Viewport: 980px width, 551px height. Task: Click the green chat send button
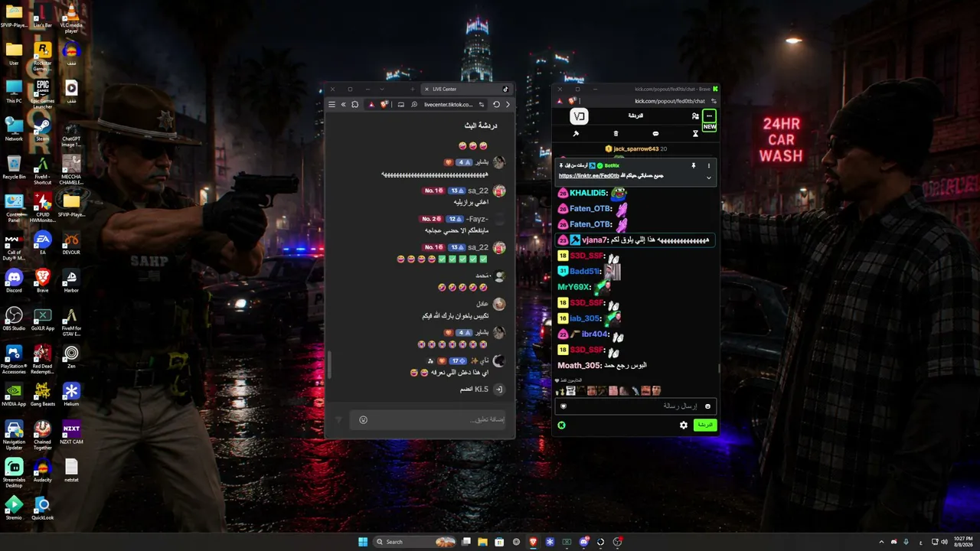pyautogui.click(x=705, y=425)
